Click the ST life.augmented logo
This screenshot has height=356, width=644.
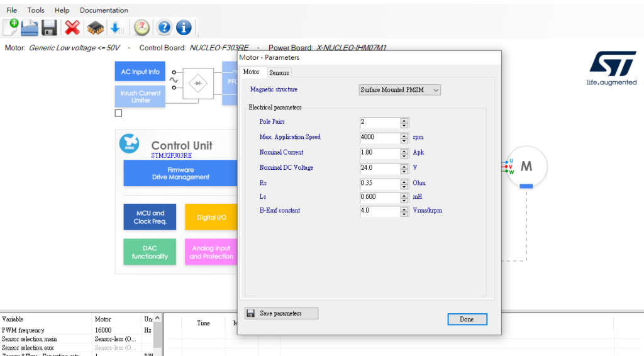(611, 69)
